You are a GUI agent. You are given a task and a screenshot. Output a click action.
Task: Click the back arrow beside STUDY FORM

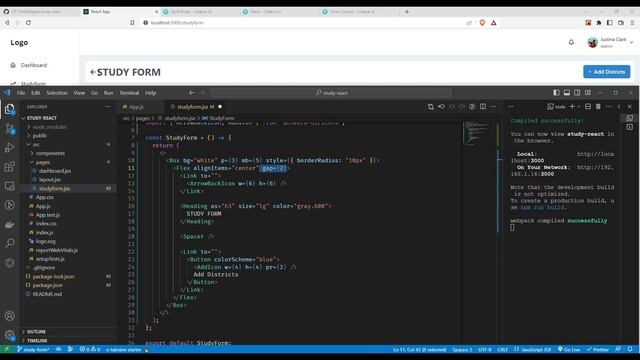coord(93,72)
